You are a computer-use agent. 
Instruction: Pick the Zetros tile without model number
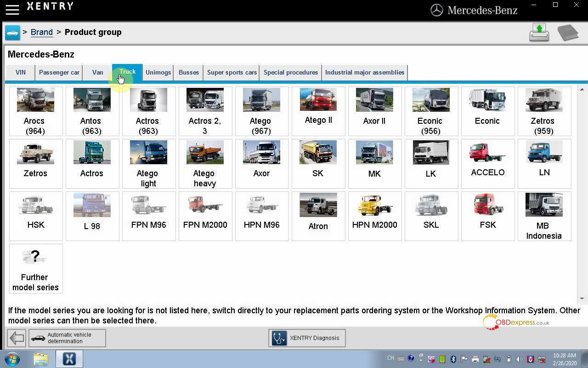(36, 164)
